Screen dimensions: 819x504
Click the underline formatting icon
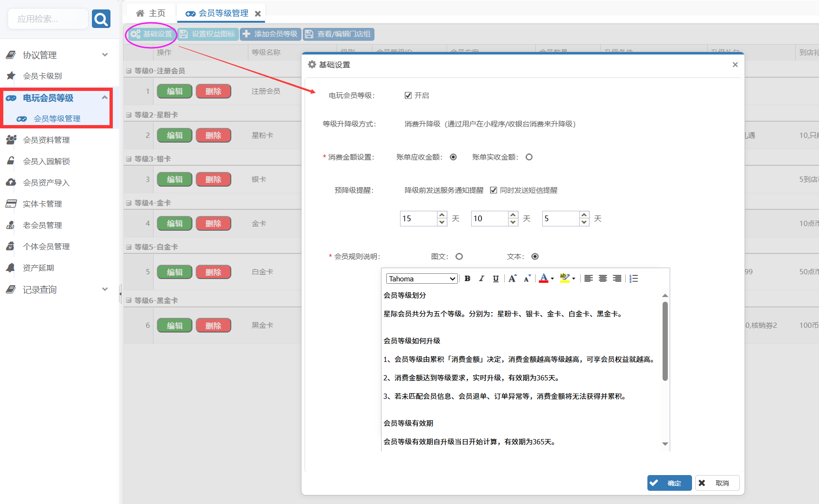[496, 279]
